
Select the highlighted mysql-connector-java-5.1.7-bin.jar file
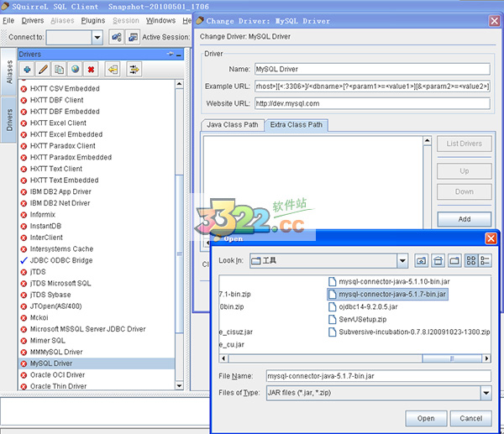click(387, 295)
